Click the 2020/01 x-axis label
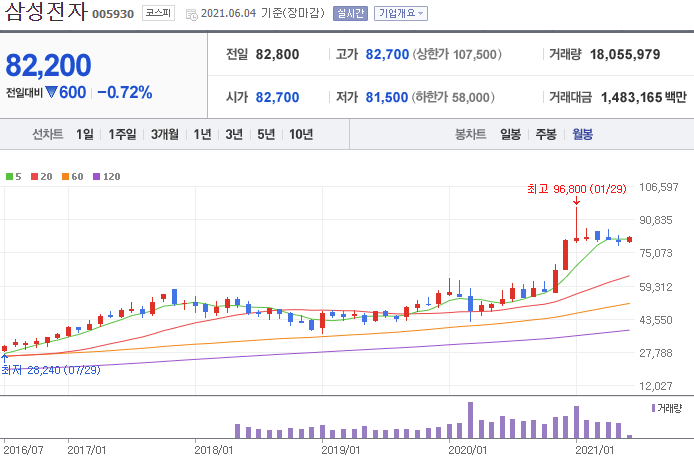The height and width of the screenshot is (463, 694). click(x=467, y=451)
